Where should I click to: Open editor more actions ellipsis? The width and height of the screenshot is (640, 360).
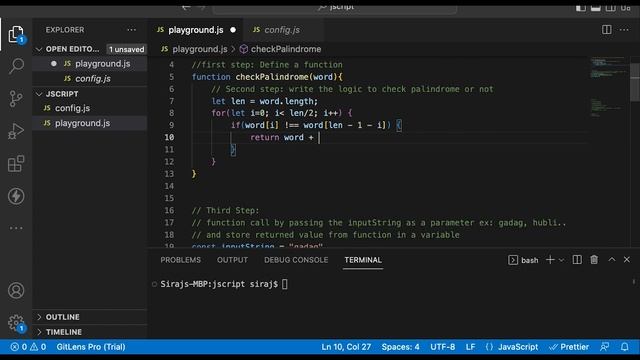coord(624,30)
